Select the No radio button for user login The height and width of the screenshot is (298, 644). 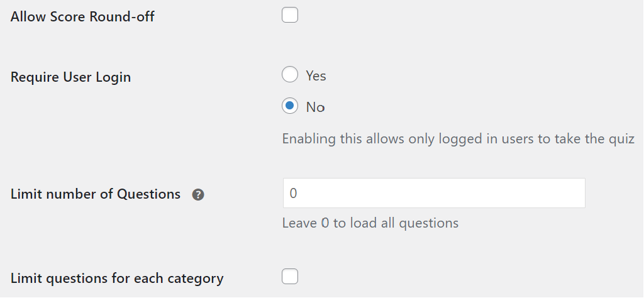289,106
